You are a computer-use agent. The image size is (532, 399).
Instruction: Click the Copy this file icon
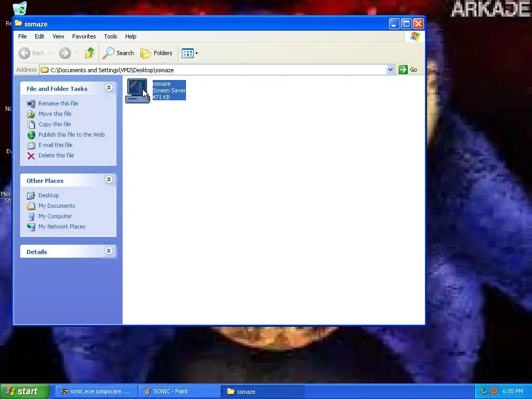coord(31,125)
